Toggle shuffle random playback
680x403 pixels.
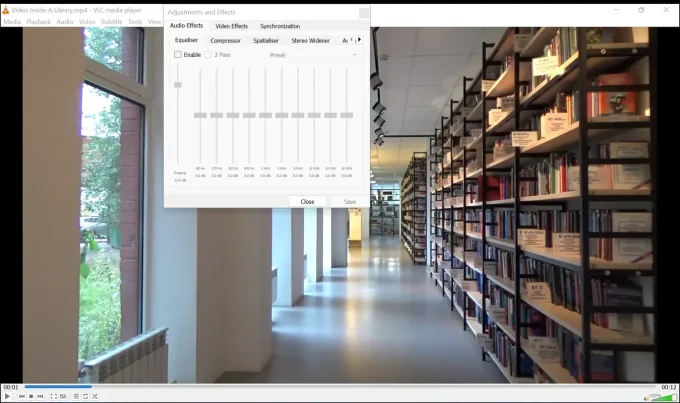coord(96,397)
